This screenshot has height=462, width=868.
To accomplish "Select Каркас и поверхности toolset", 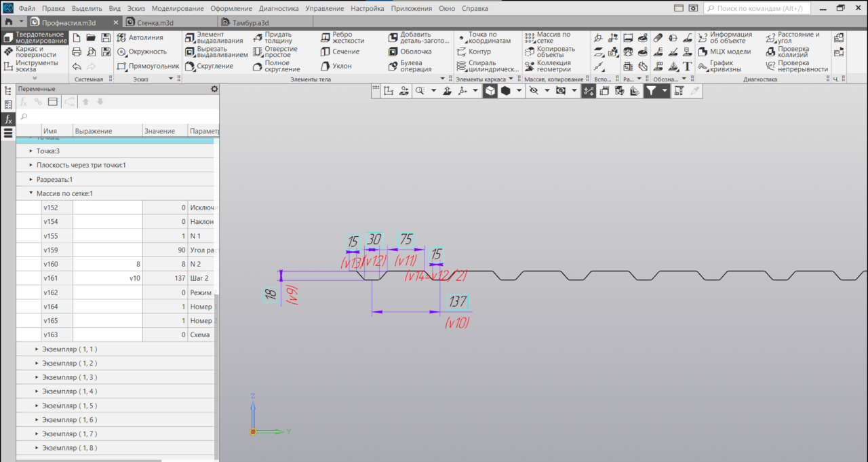I will (34, 52).
